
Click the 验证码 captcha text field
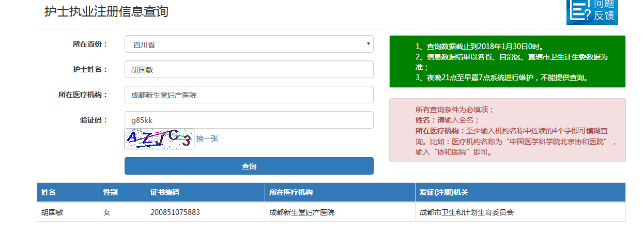click(249, 120)
